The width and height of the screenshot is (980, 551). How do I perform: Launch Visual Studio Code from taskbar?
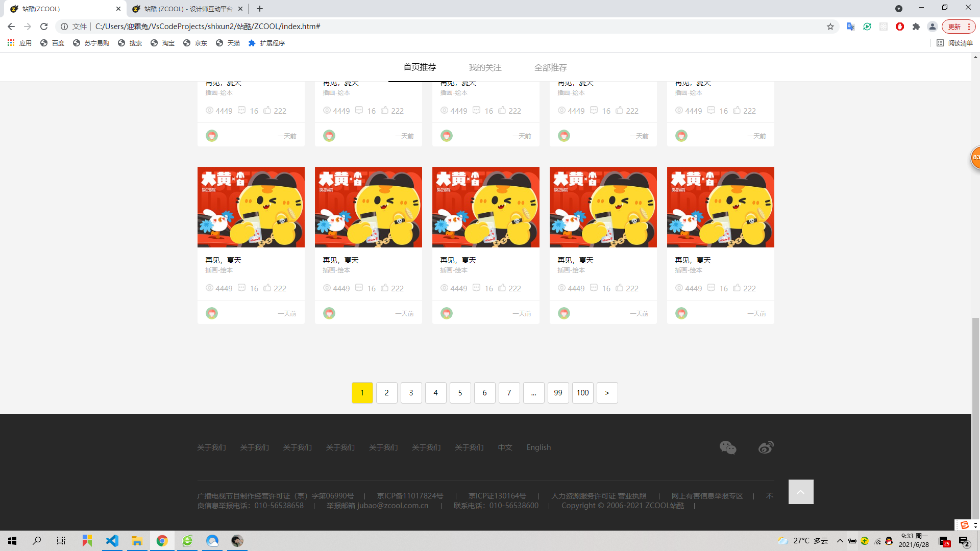click(x=112, y=541)
